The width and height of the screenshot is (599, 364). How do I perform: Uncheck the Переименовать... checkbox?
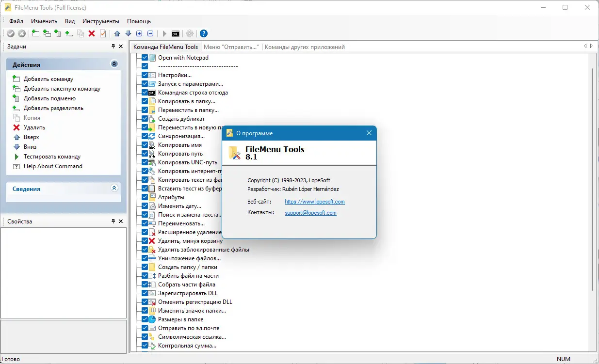tap(145, 223)
